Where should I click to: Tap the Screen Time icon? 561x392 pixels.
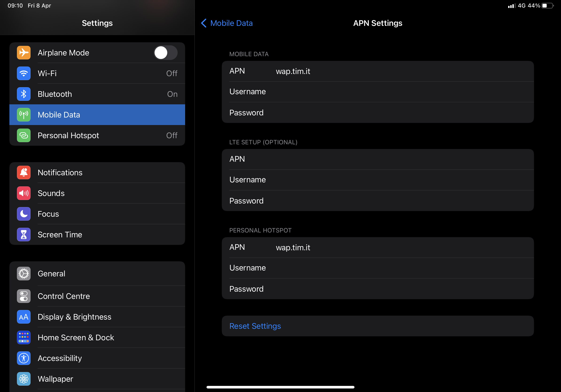[x=23, y=234]
